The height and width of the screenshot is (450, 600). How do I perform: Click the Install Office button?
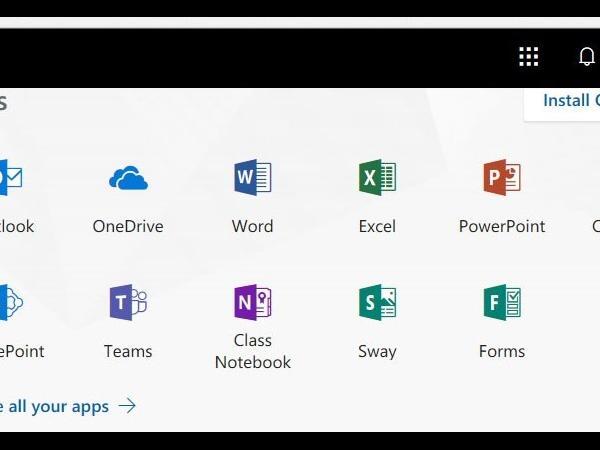point(562,105)
